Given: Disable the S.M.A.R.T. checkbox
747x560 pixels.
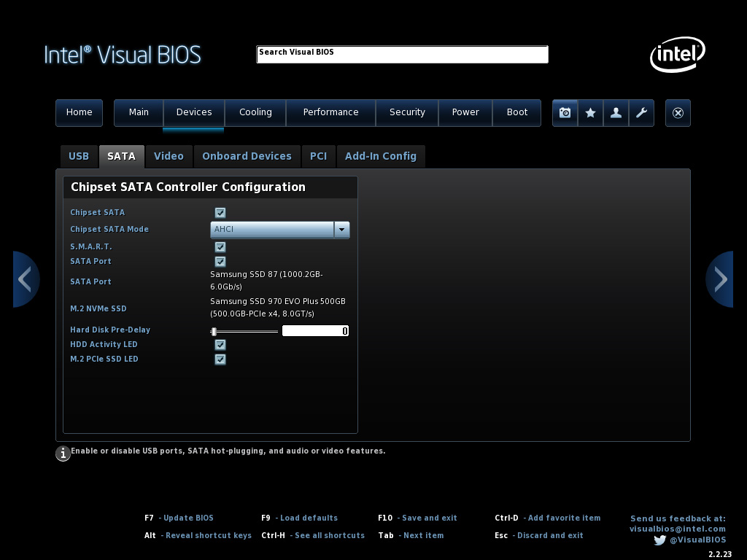Looking at the screenshot, I should click(x=220, y=247).
